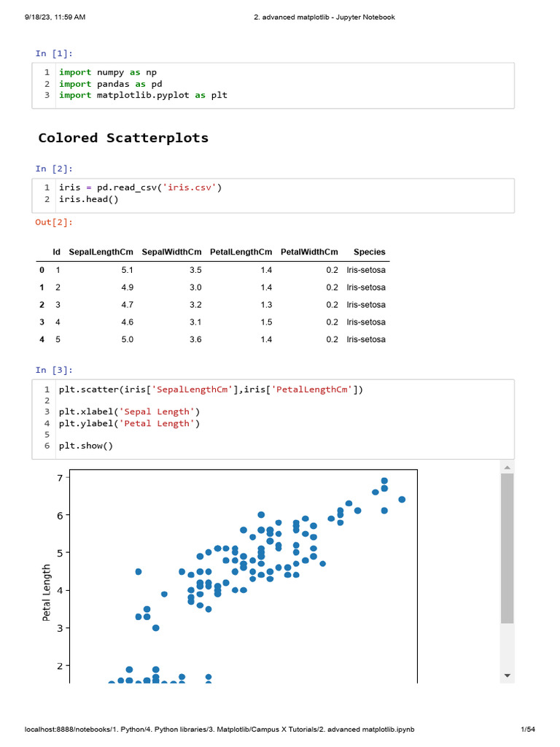Image resolution: width=560 pixels, height=747 pixels.
Task: Click the Petal Length axis label
Action: click(47, 592)
